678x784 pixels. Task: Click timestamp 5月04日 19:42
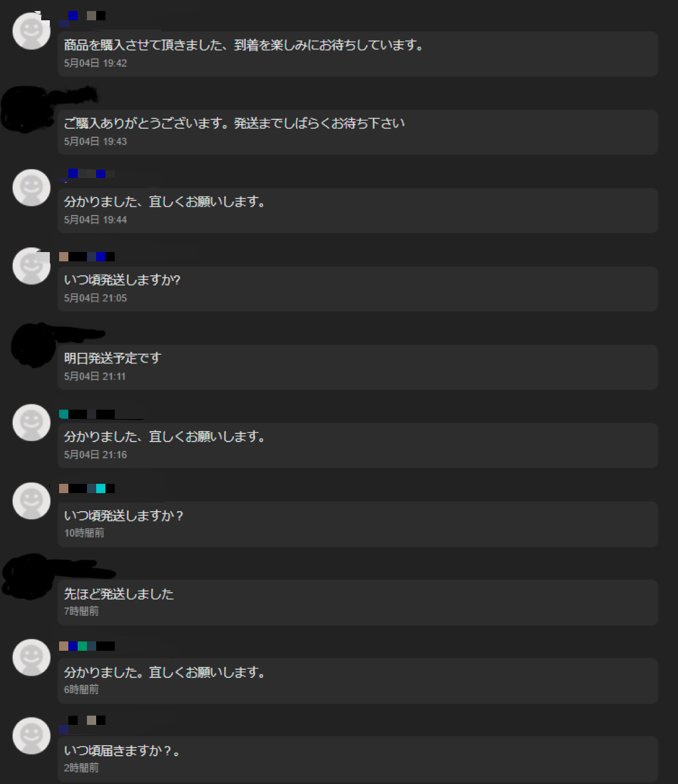tap(95, 63)
